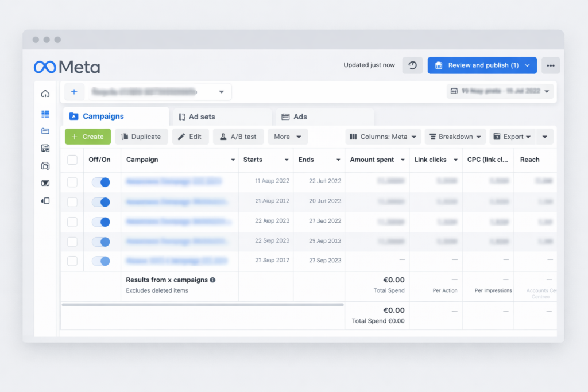Expand the Columns: Meta dropdown
Screen dimensions: 588x392
coord(383,137)
